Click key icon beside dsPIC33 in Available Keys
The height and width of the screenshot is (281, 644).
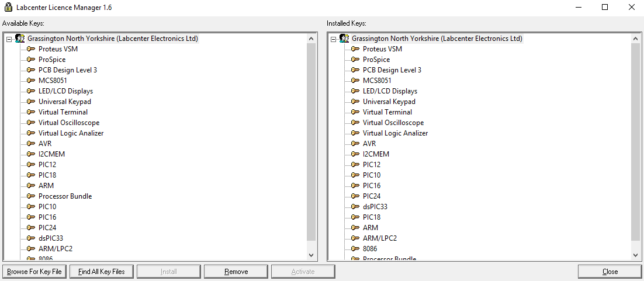[x=31, y=238]
